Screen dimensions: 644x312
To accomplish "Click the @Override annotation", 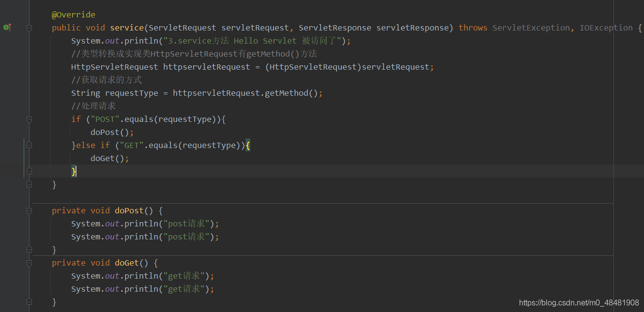I will click(x=74, y=15).
